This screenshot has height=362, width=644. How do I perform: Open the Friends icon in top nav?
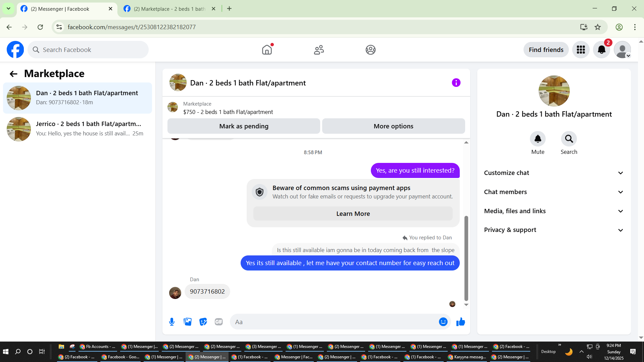click(319, 50)
